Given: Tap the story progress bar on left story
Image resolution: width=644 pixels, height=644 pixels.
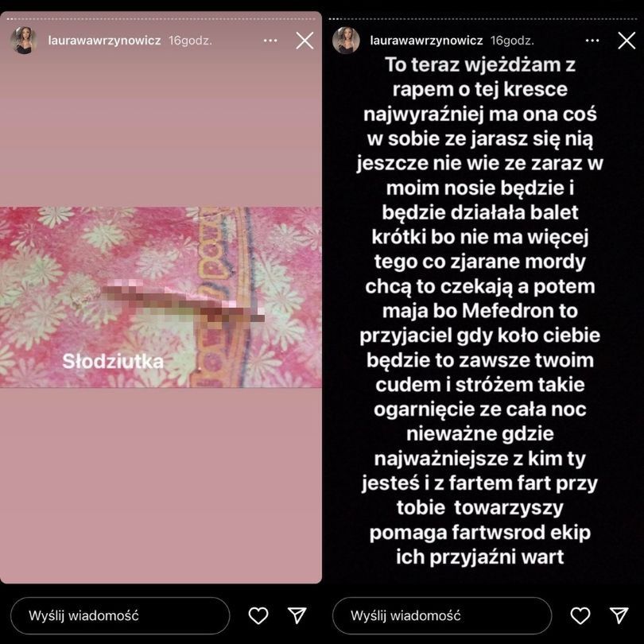Looking at the screenshot, I should [161, 19].
